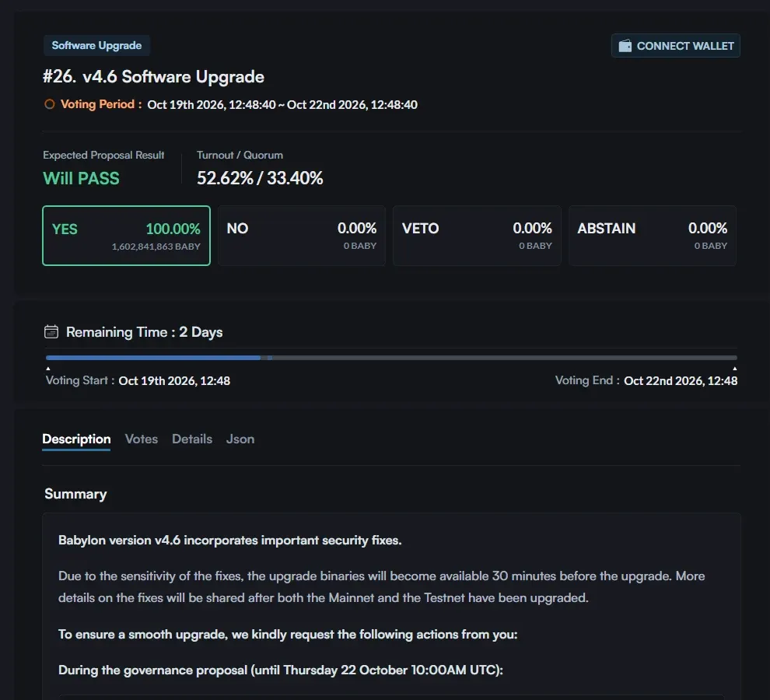This screenshot has height=700, width=770.
Task: Click the "Remaining Time : 2 Days" text
Action: pyautogui.click(x=145, y=332)
